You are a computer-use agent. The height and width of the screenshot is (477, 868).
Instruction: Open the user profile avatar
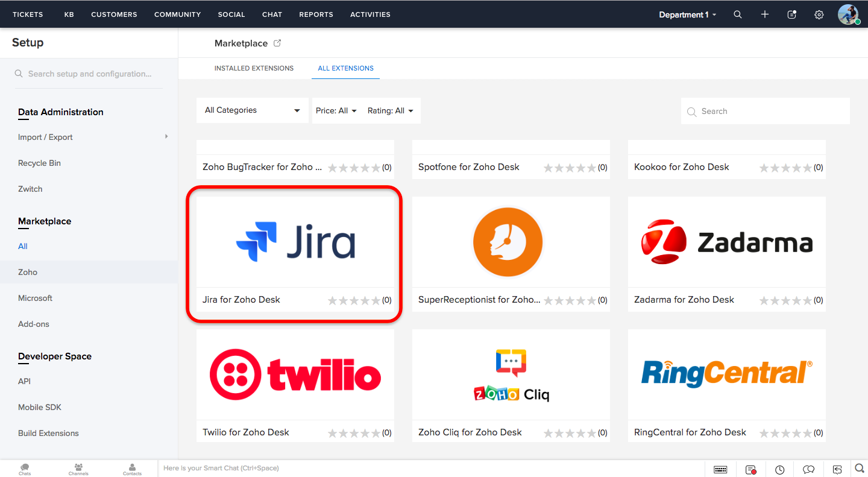pos(848,14)
